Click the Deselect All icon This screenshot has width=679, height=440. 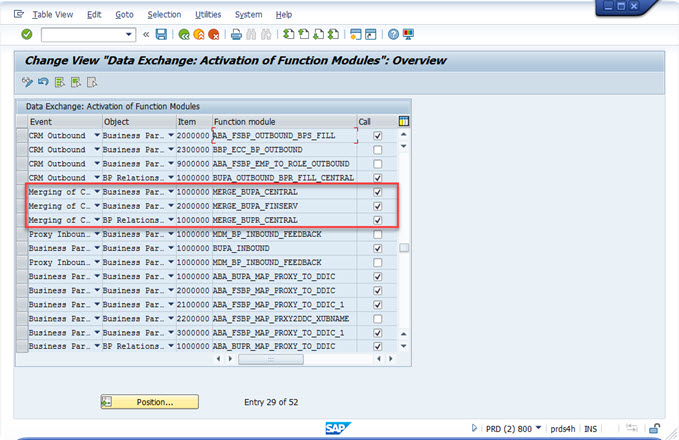point(92,82)
